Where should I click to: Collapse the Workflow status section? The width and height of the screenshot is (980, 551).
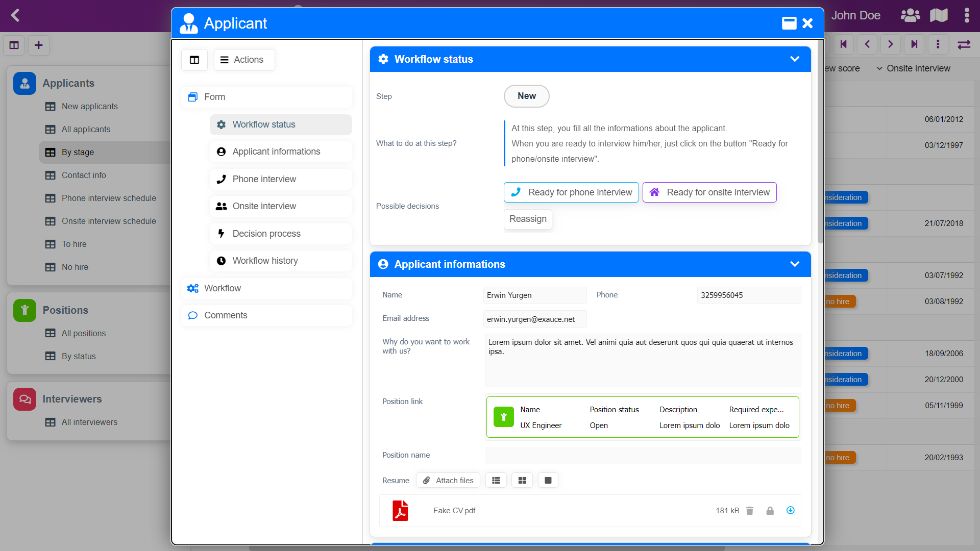pos(796,59)
